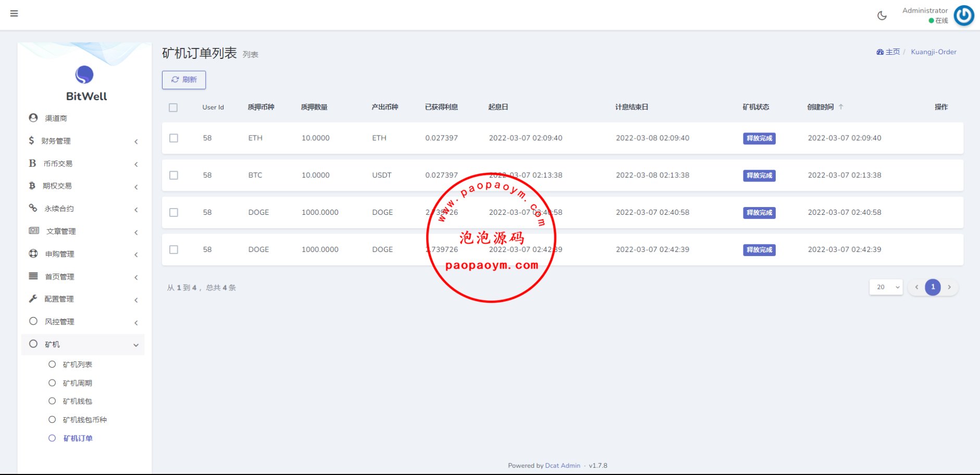Click the hamburger menu icon
Image resolution: width=980 pixels, height=475 pixels.
[14, 14]
